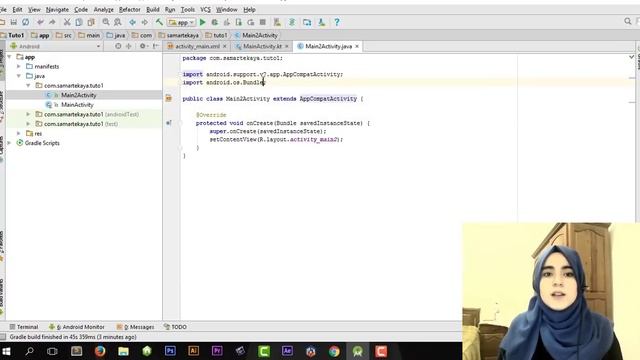Click the Cut scissors icon
The image size is (640, 360).
click(x=67, y=22)
